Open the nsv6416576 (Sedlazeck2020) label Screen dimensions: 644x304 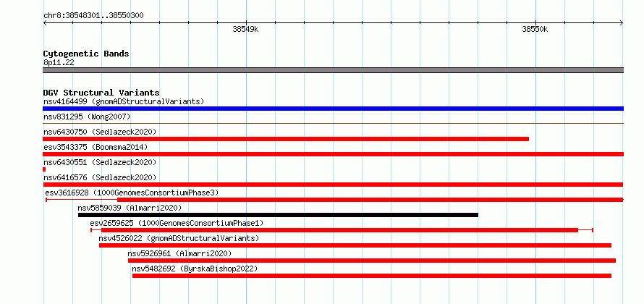pos(100,177)
